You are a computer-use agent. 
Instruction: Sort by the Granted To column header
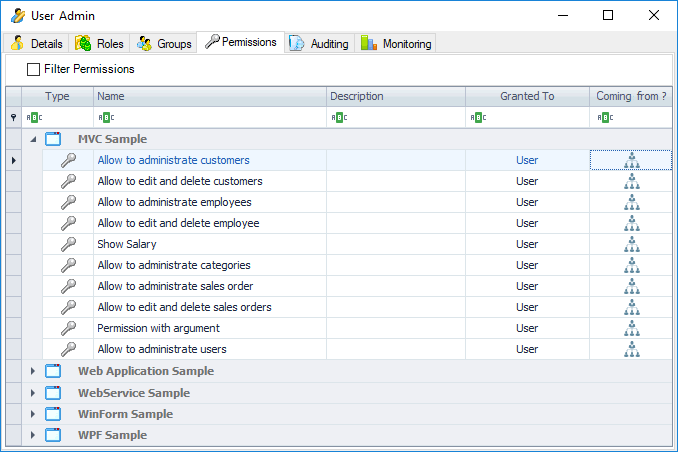pyautogui.click(x=527, y=96)
